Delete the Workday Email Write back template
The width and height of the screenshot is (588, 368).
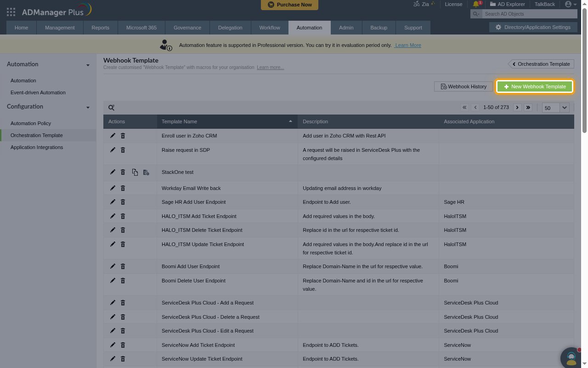[123, 188]
